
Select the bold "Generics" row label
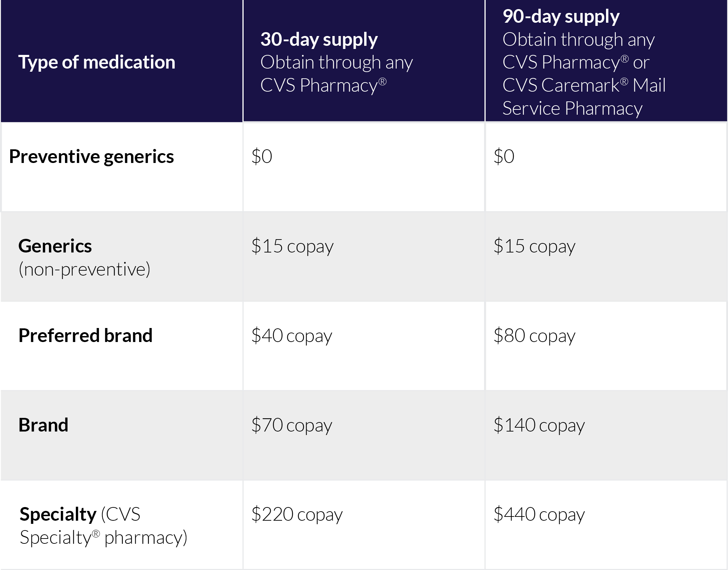[x=55, y=246]
